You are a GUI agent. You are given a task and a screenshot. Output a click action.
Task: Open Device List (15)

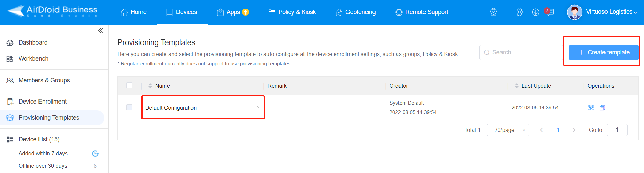pos(39,139)
